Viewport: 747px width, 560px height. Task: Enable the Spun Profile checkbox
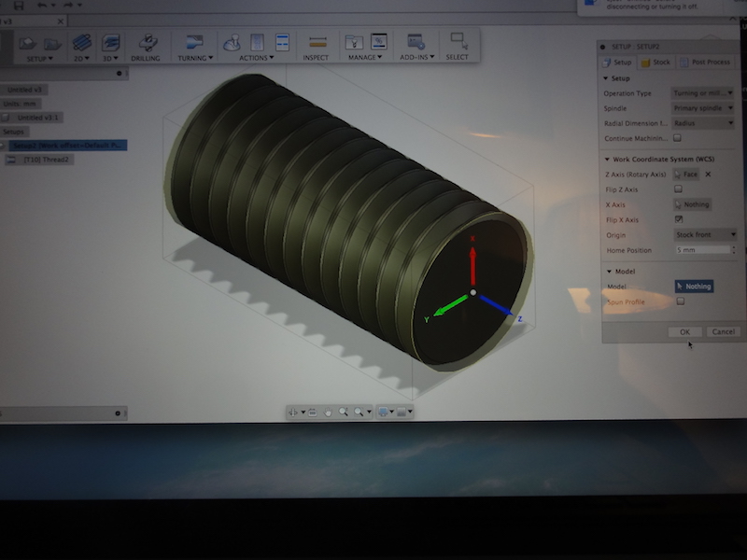pos(681,301)
